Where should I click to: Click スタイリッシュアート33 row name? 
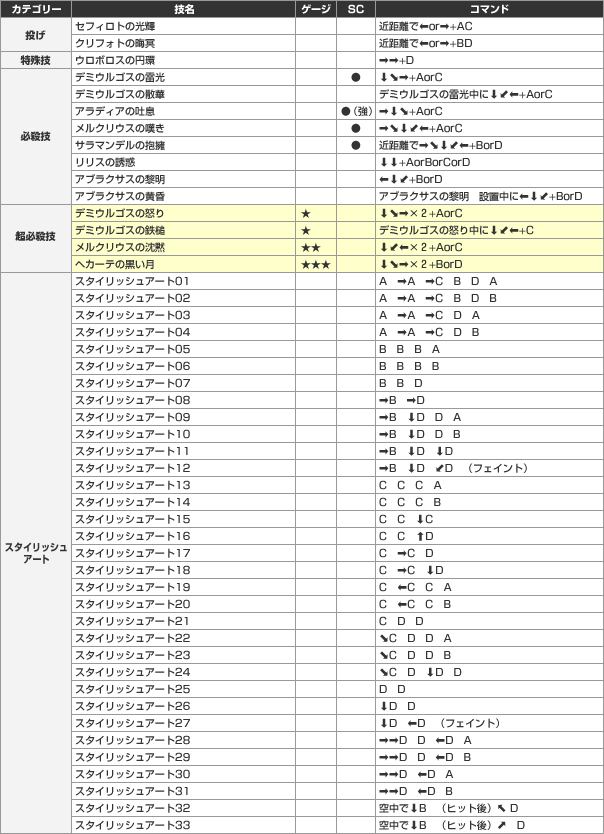132,825
